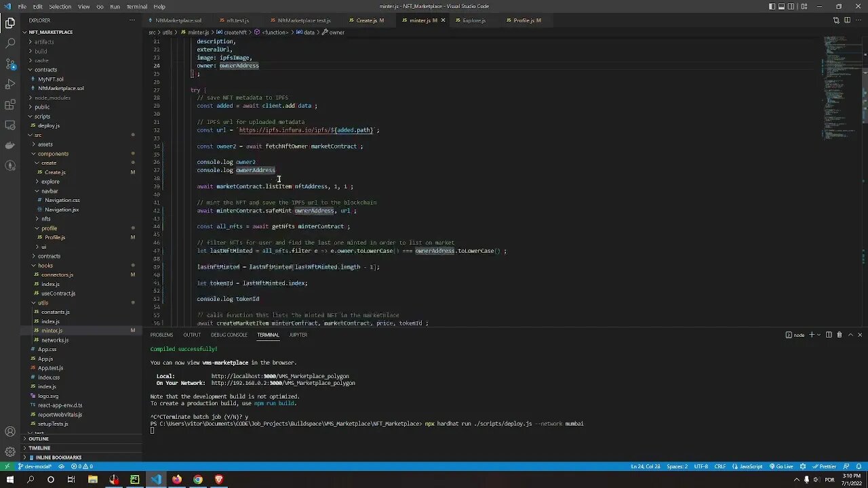This screenshot has width=868, height=488.
Task: Toggle the primary side bar layout icon
Action: point(772,6)
